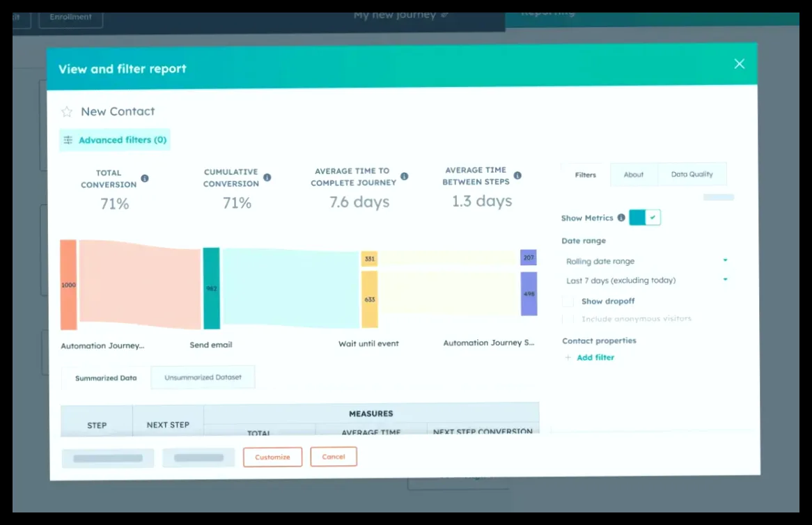The image size is (812, 525).
Task: Click the yellow 331 bar segment
Action: 369,259
